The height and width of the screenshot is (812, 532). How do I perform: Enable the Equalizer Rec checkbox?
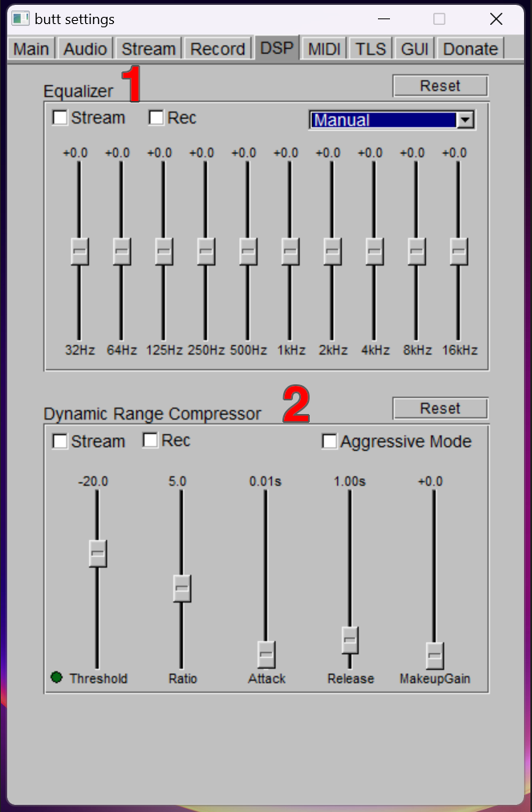pyautogui.click(x=156, y=118)
